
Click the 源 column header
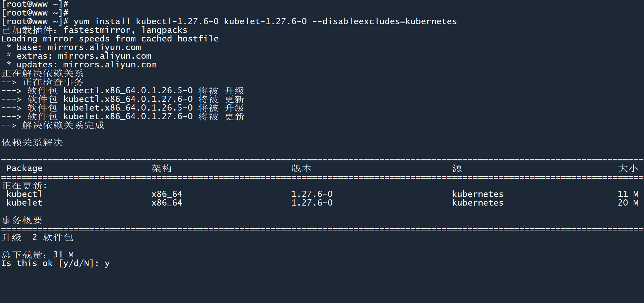(x=457, y=168)
